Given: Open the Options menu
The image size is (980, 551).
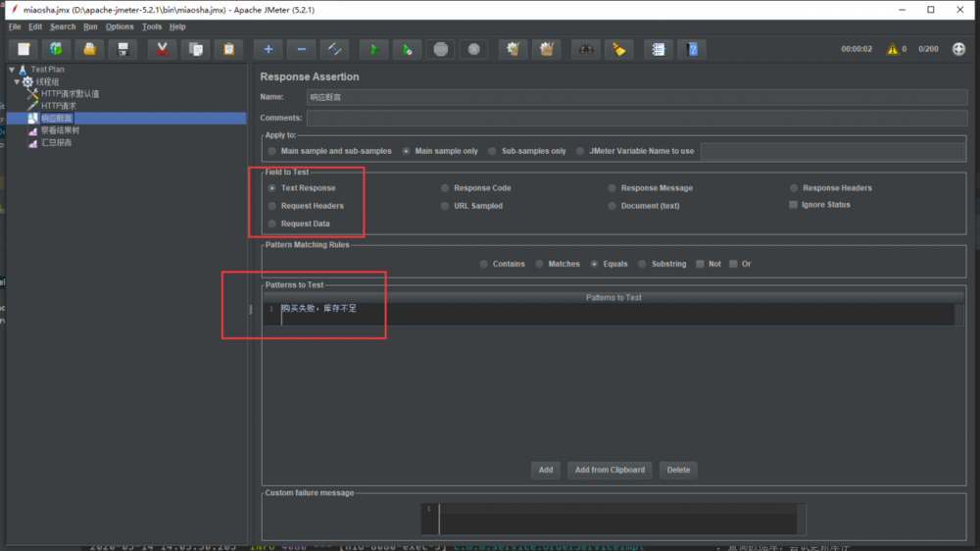Looking at the screenshot, I should (120, 26).
